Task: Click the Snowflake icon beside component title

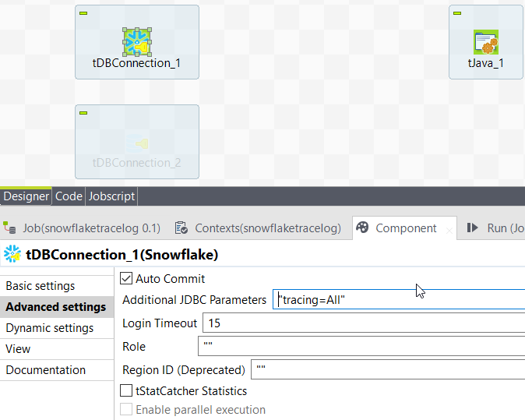Action: pos(12,254)
